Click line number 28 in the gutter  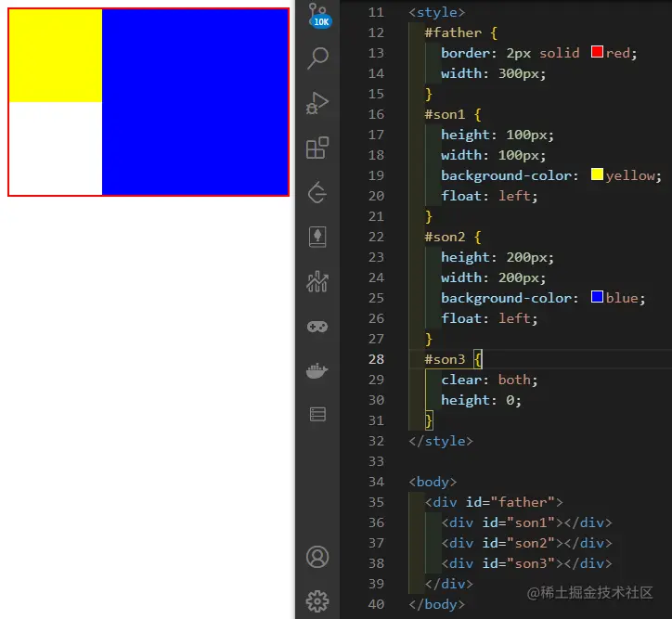point(376,359)
